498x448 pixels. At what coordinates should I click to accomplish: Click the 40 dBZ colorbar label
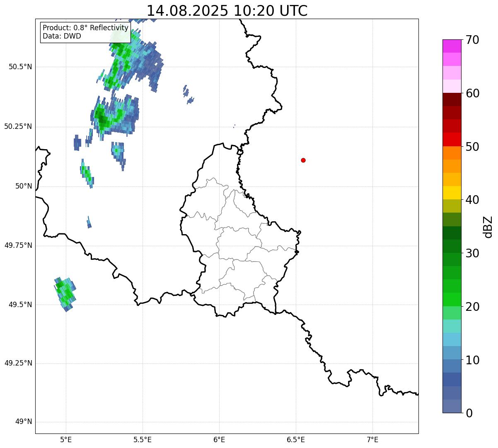pyautogui.click(x=472, y=200)
